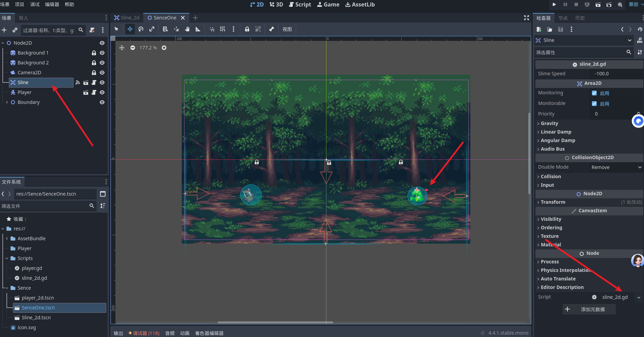
Task: Disable the Monitoring checkbox
Action: 594,93
